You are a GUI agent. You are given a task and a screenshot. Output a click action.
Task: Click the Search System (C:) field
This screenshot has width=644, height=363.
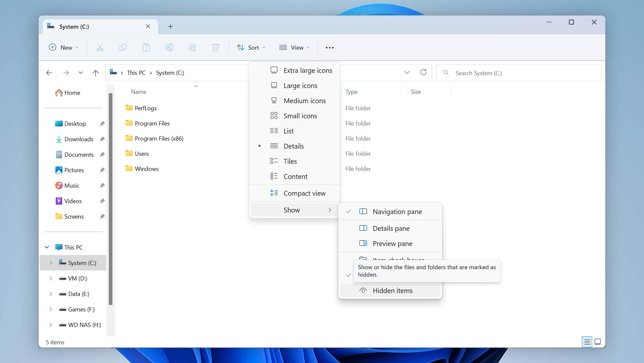[518, 73]
